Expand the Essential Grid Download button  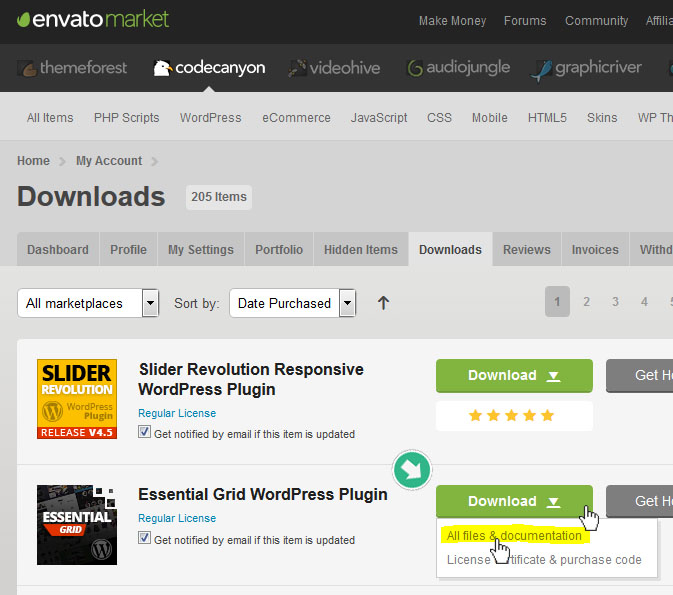[x=514, y=501]
